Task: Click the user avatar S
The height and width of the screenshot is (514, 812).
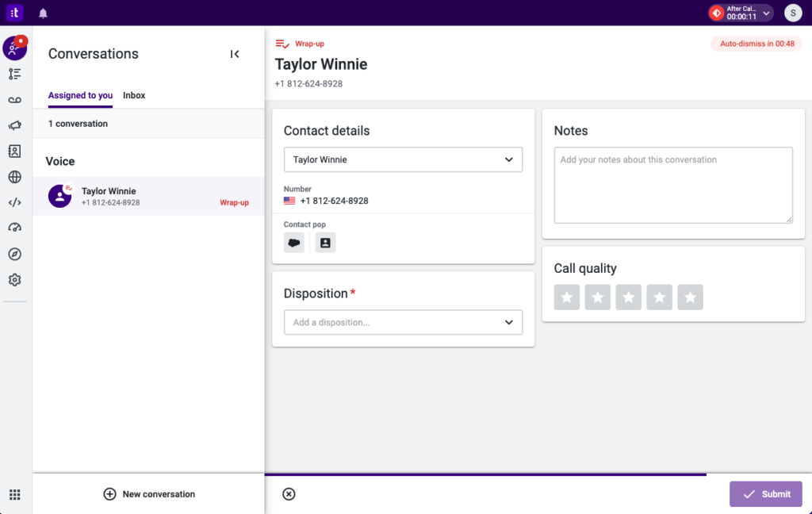Action: [x=793, y=13]
